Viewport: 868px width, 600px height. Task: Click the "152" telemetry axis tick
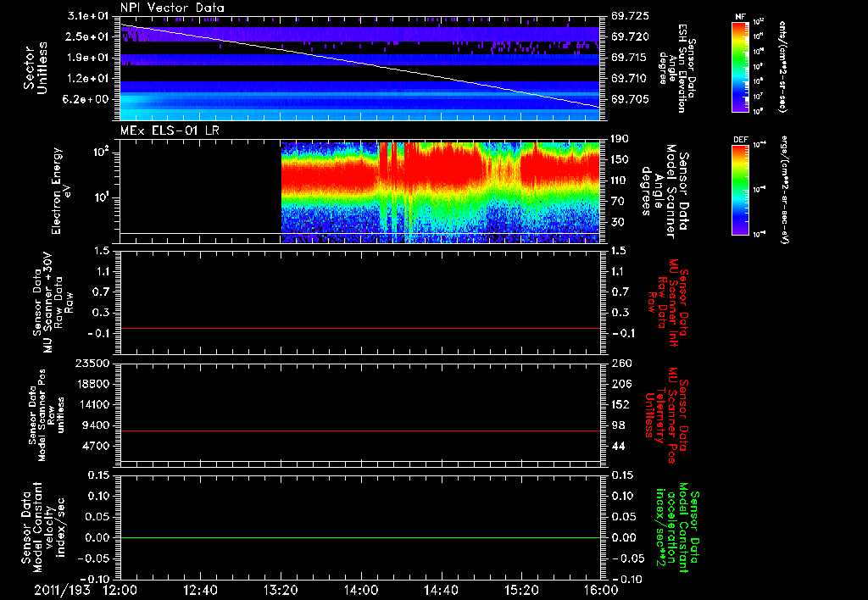[x=620, y=404]
